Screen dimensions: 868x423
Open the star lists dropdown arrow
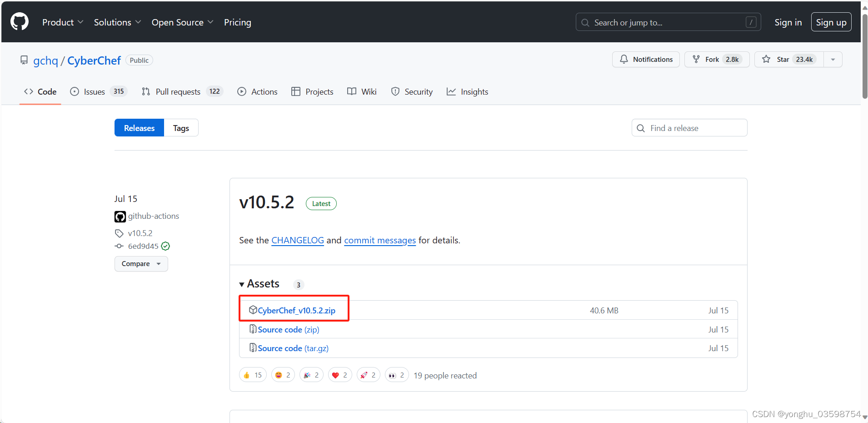[x=833, y=60]
